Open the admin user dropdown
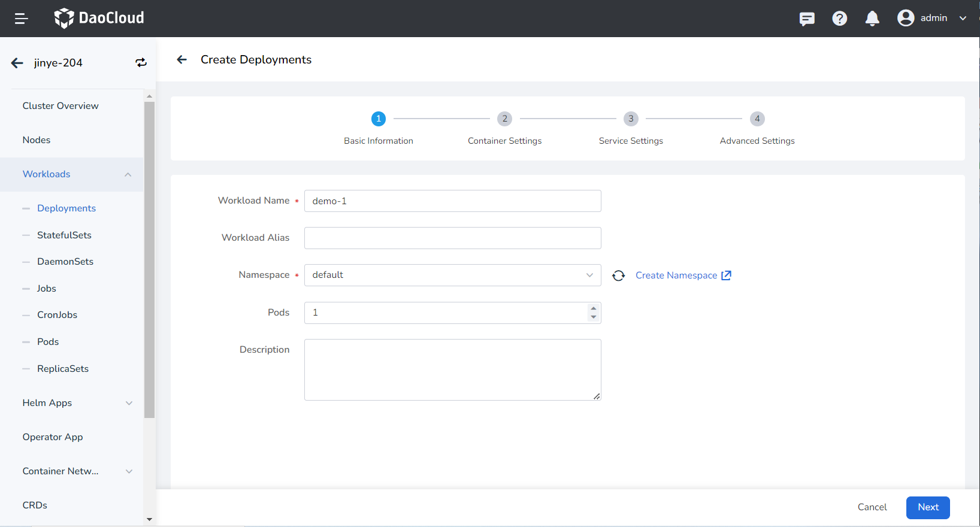980x527 pixels. click(x=931, y=18)
